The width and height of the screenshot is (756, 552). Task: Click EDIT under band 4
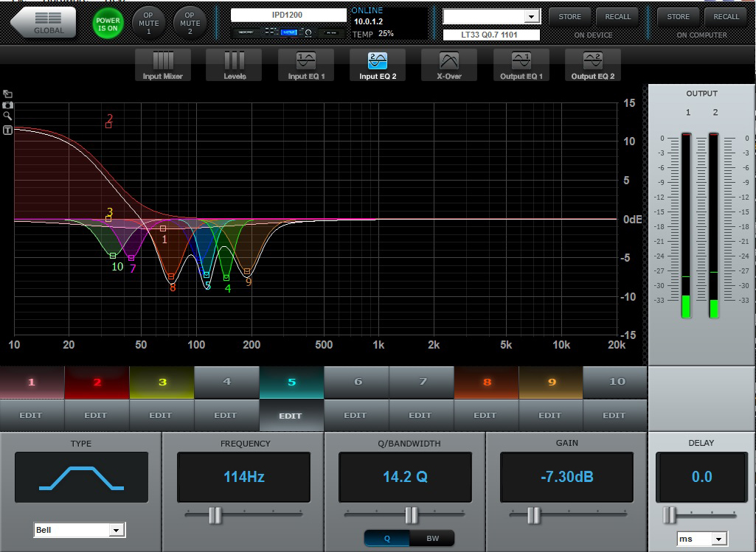[226, 415]
